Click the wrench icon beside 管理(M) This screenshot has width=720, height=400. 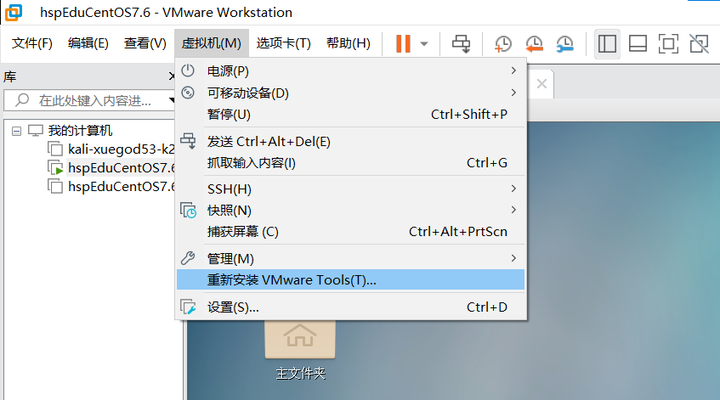coord(188,258)
